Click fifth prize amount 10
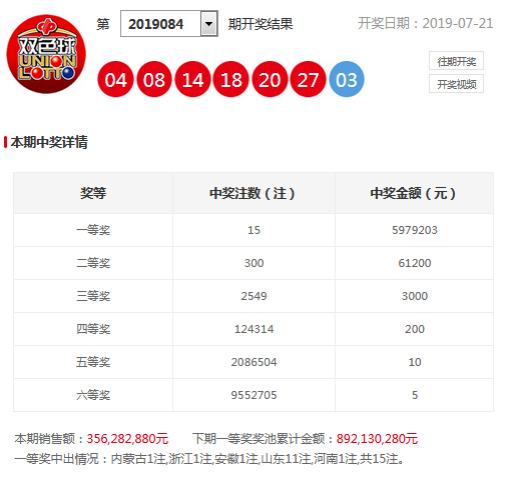 tap(414, 362)
